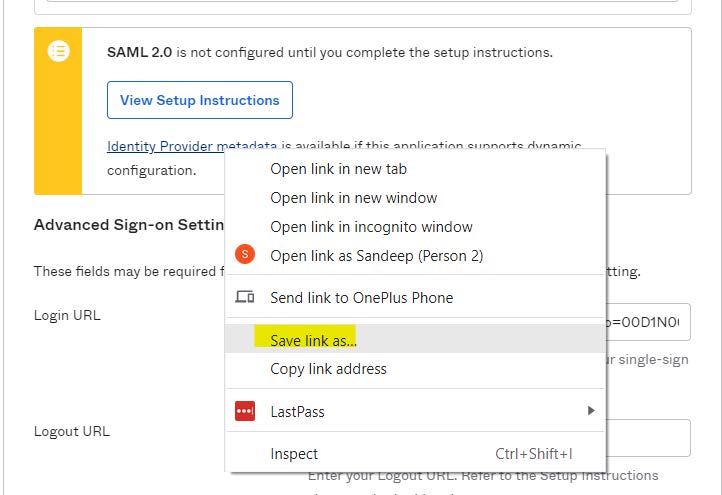The width and height of the screenshot is (722, 495).
Task: Select Save link as... menu entry
Action: pyautogui.click(x=415, y=338)
